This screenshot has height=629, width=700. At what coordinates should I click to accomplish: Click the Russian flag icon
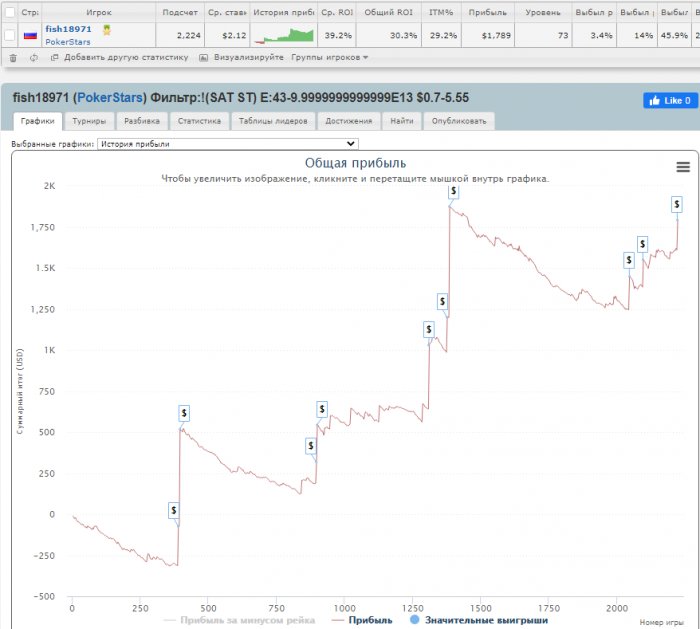[x=30, y=35]
